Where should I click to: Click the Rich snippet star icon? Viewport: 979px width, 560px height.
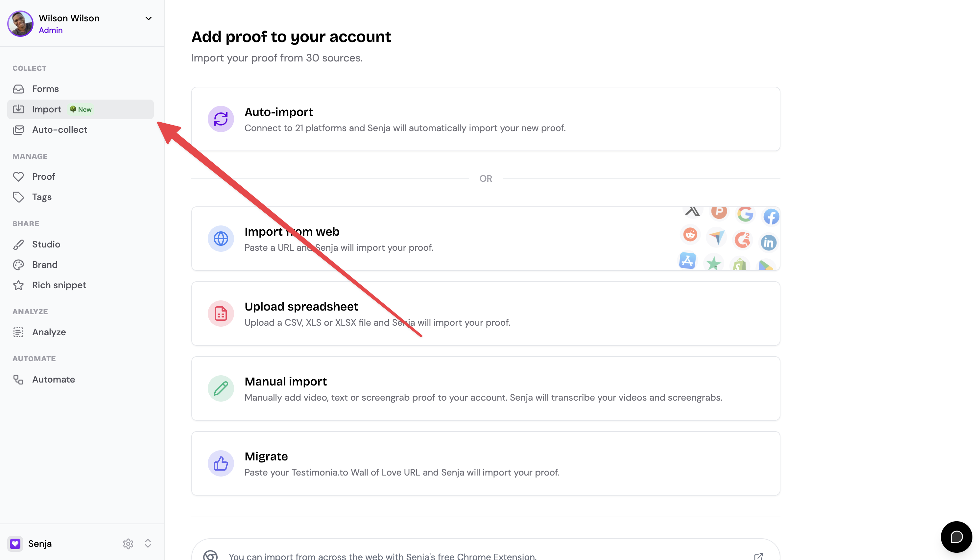point(18,285)
